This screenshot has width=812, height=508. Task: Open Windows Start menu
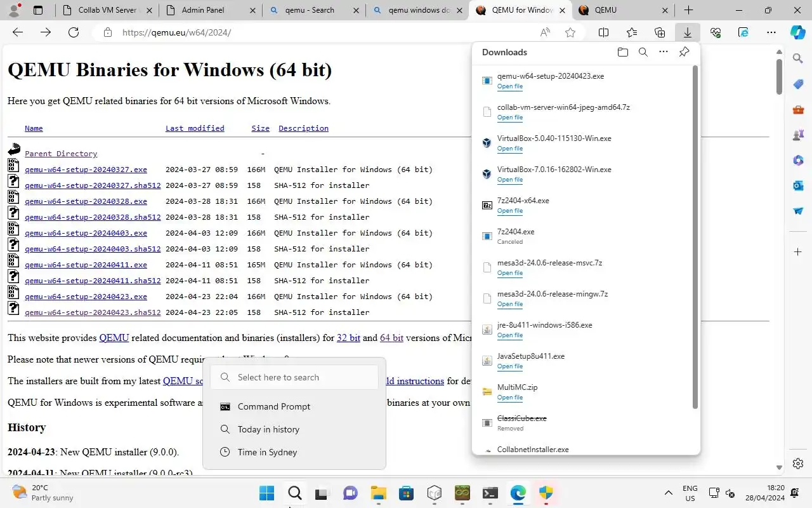tap(266, 493)
